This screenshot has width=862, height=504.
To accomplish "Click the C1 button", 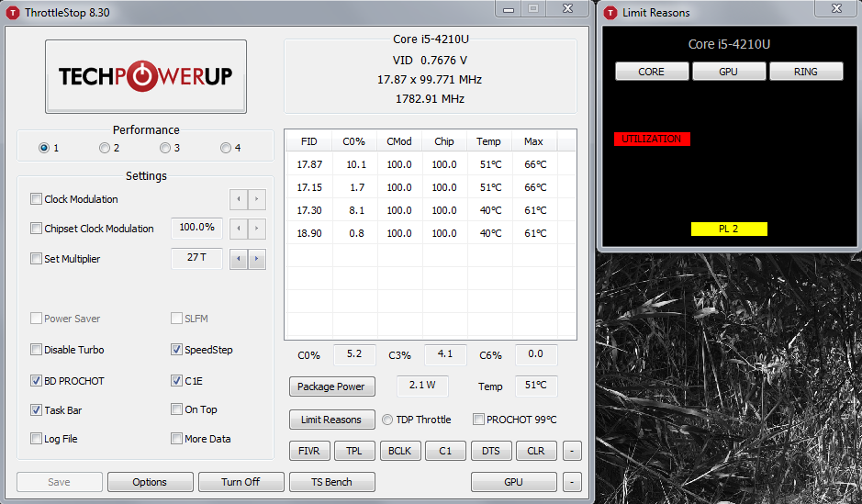I will coord(445,451).
